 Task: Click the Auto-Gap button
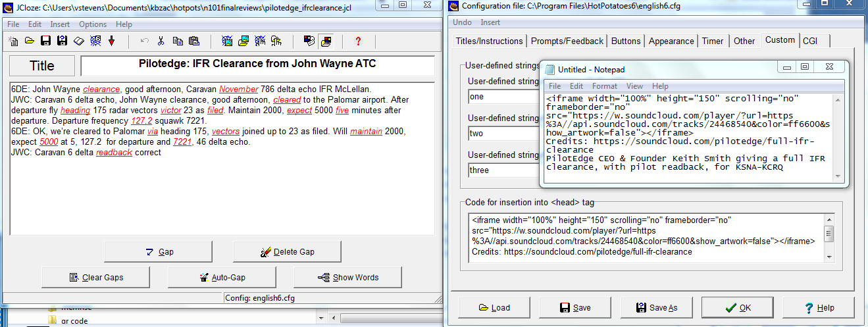pos(222,278)
